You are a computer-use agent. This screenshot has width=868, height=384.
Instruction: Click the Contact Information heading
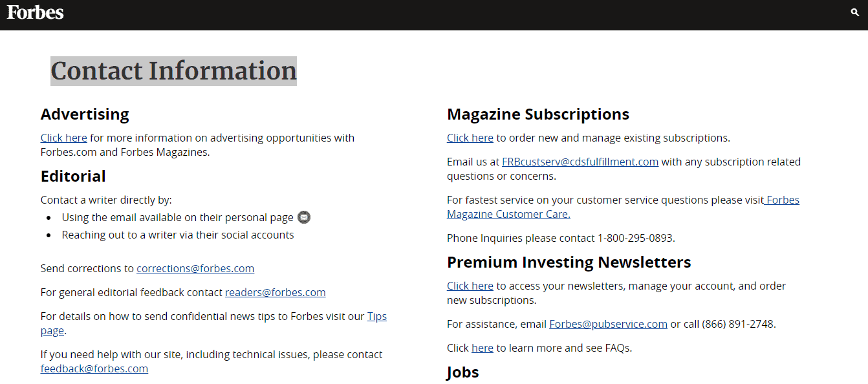point(173,71)
